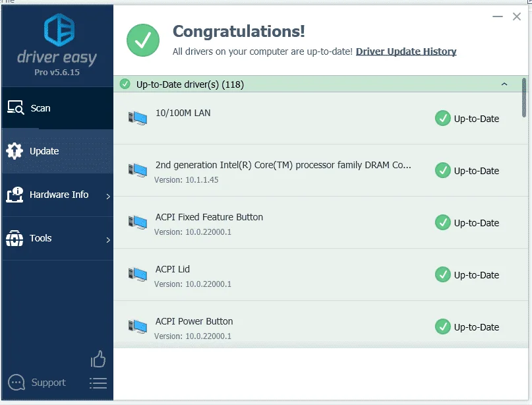Select the Scan menu item
Image resolution: width=532 pixels, height=405 pixels.
point(57,108)
